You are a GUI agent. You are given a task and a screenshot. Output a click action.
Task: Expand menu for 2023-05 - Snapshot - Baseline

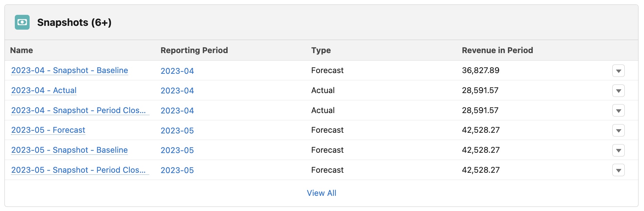pyautogui.click(x=619, y=150)
